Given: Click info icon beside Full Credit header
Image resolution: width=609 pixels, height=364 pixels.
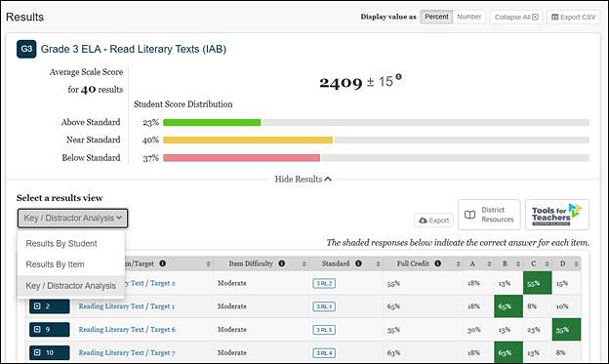Looking at the screenshot, I should [x=437, y=263].
